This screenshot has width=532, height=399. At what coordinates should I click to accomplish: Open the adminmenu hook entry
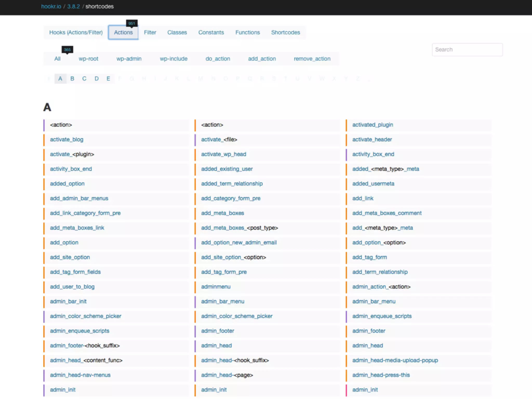click(216, 287)
